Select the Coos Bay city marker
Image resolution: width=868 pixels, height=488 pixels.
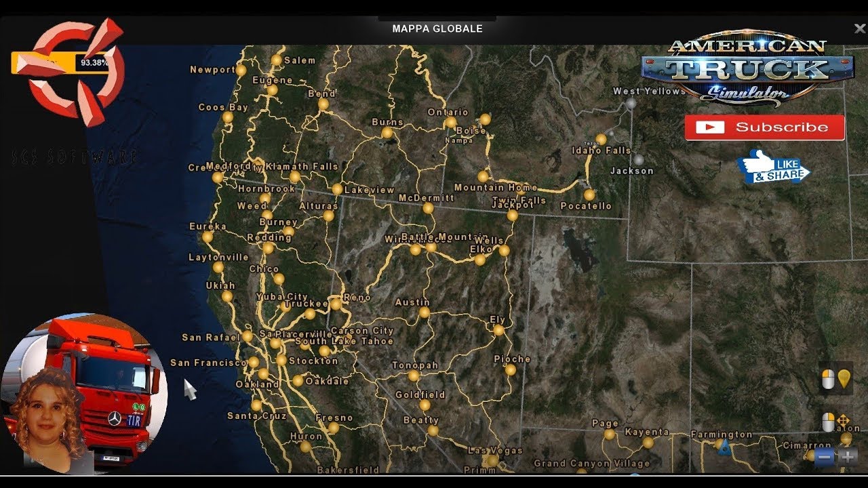tap(228, 117)
